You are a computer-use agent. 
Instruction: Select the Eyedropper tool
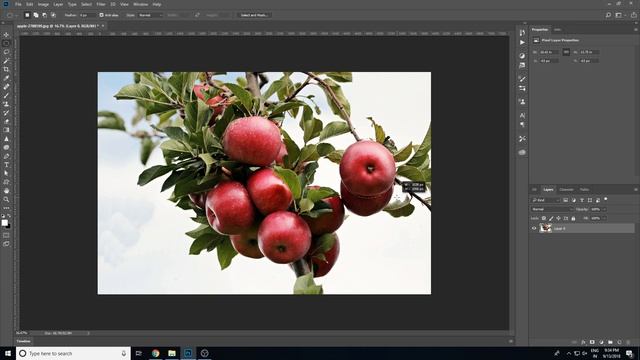6,78
